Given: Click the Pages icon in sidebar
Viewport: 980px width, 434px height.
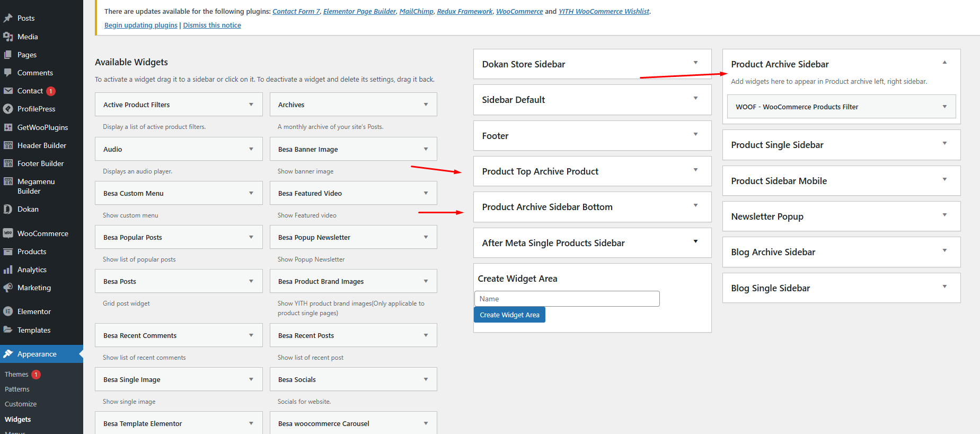Looking at the screenshot, I should (x=8, y=55).
